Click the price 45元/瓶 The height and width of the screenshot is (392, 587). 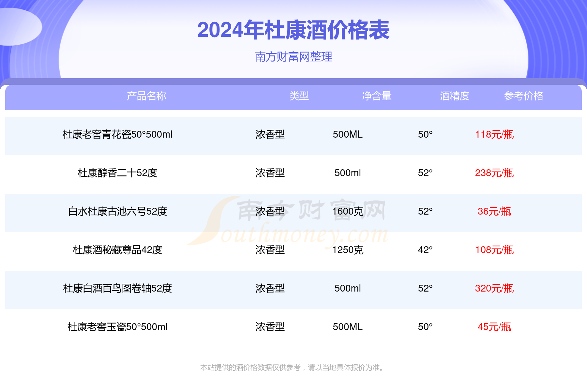pyautogui.click(x=494, y=327)
